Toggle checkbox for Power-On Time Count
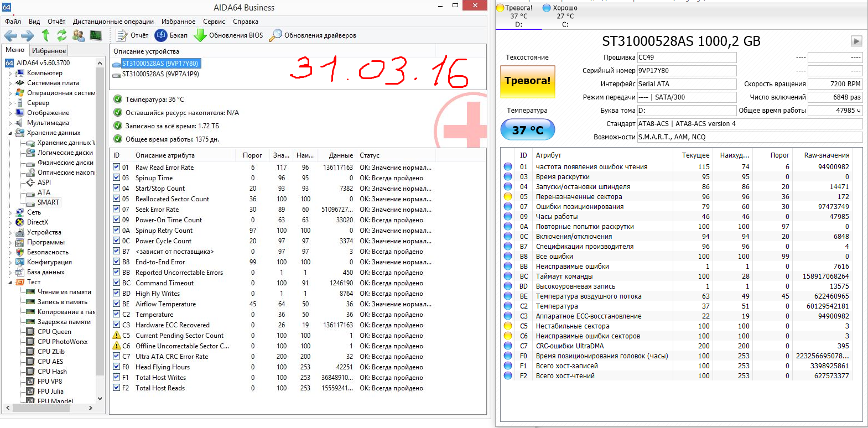868x428 pixels. [117, 220]
